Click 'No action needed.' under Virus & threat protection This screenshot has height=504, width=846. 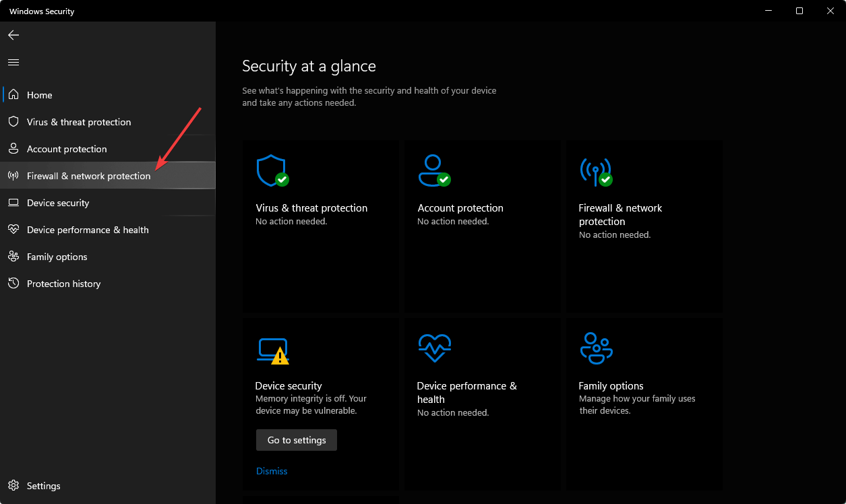pyautogui.click(x=291, y=222)
